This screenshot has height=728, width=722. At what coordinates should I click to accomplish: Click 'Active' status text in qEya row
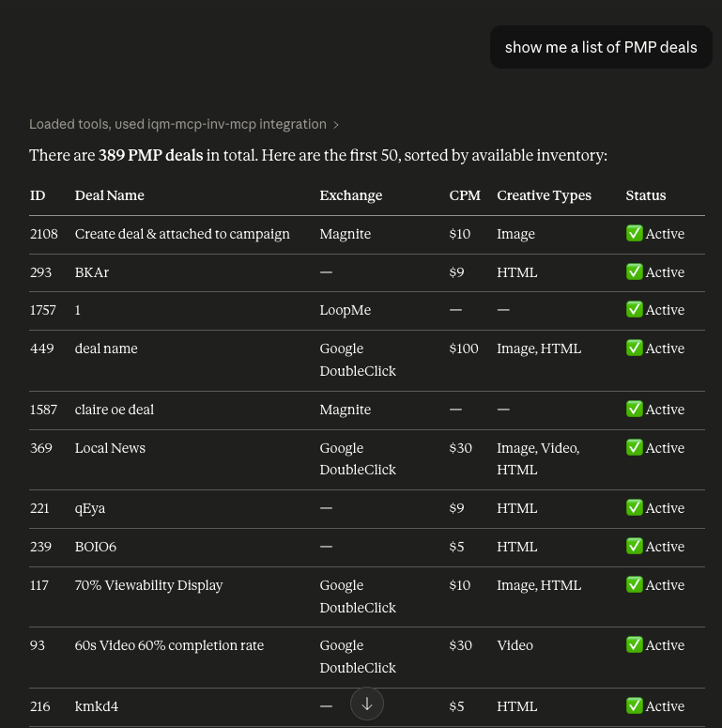pos(665,508)
